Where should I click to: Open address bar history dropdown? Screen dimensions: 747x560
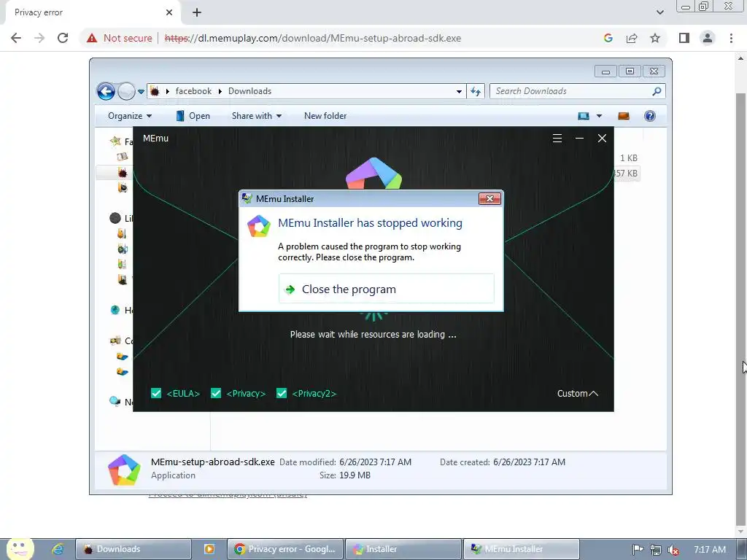[459, 91]
